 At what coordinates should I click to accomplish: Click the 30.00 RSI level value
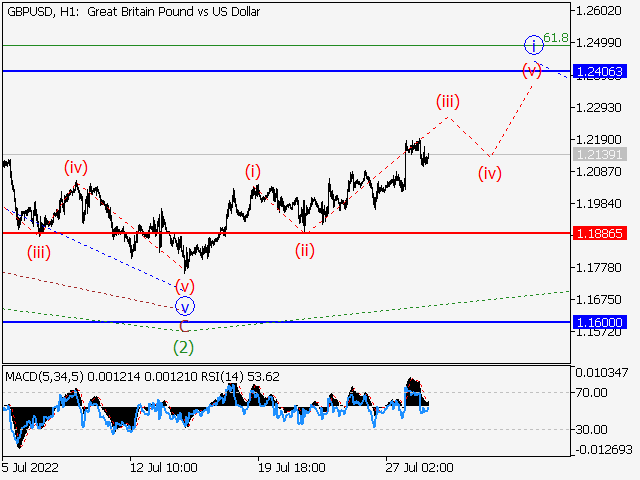point(591,429)
